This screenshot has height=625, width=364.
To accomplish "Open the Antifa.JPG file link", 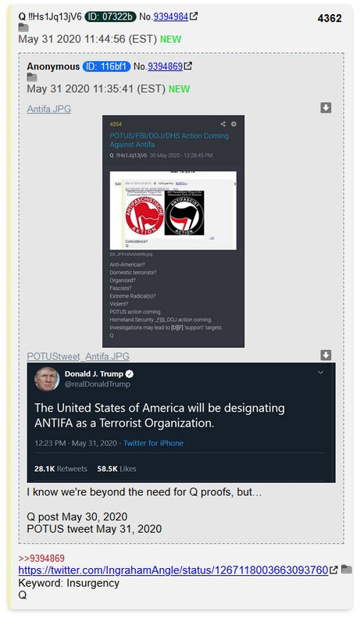I will tap(49, 109).
